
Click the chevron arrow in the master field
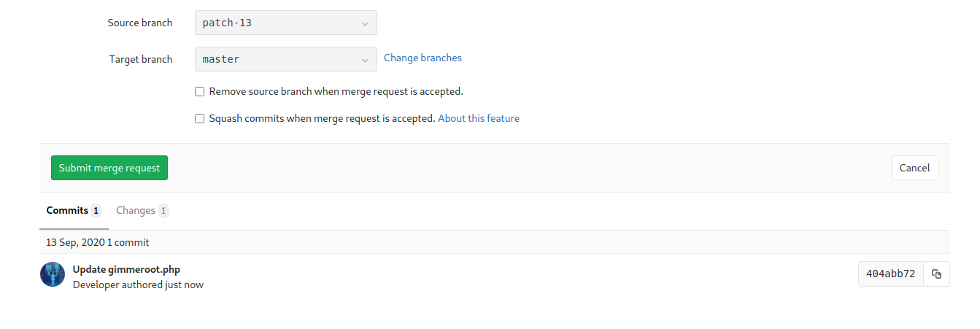click(x=365, y=60)
